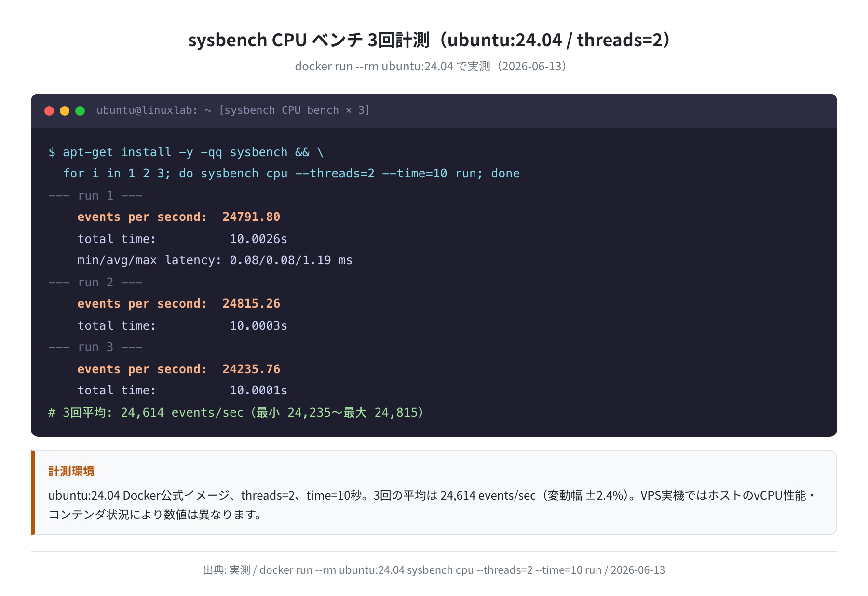Image resolution: width=868 pixels, height=596 pixels.
Task: Click the '--- run 3 ---' separator text
Action: tap(95, 347)
